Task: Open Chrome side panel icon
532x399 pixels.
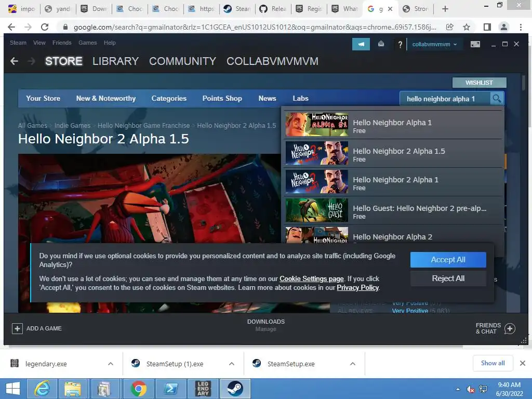Action: 487,27
